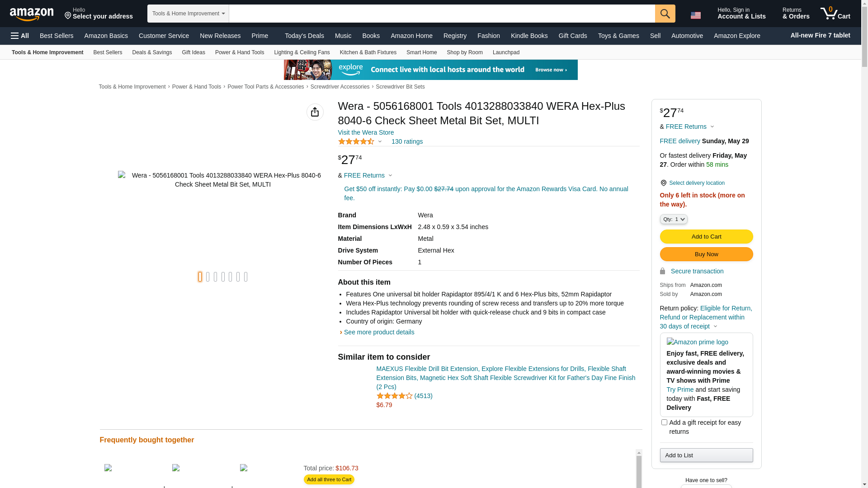This screenshot has height=488, width=868.
Task: Check the gift receipt checkbox
Action: 664,422
